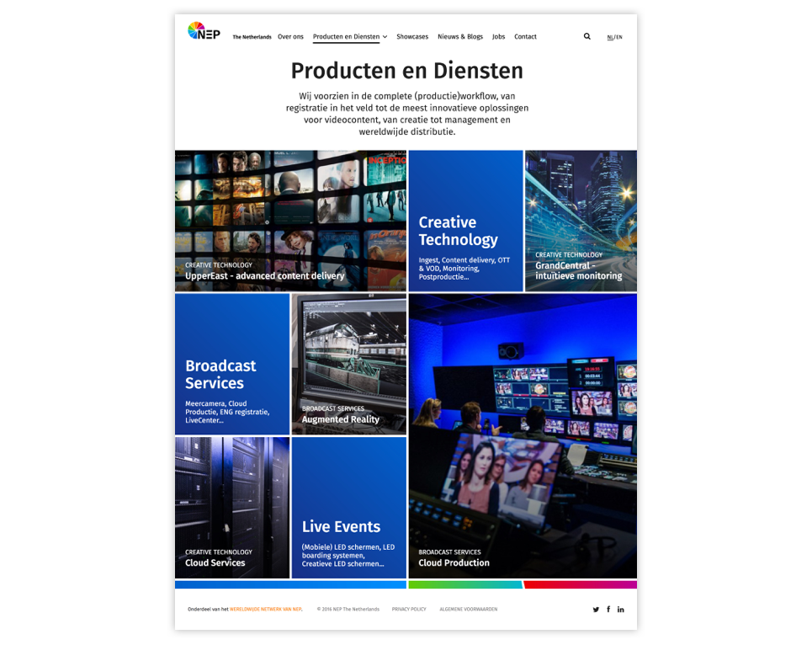The image size is (812, 645).
Task: Open the Cloud Services server rack tile
Action: coord(232,508)
